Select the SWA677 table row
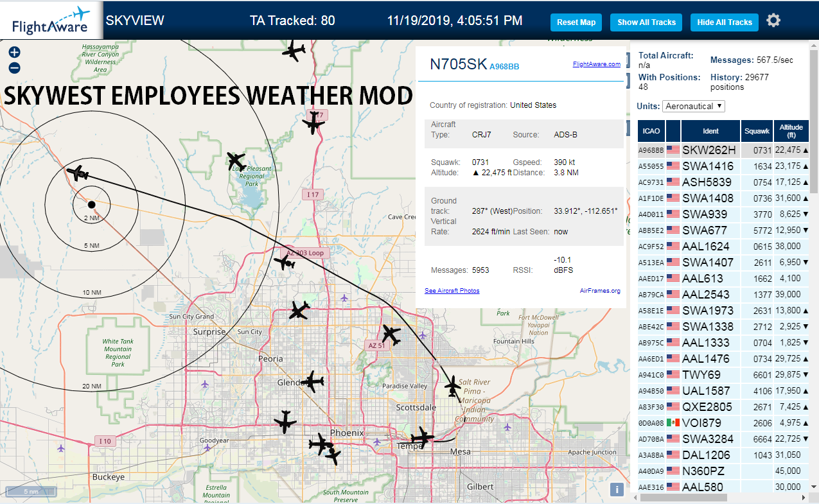This screenshot has width=819, height=504. point(724,230)
